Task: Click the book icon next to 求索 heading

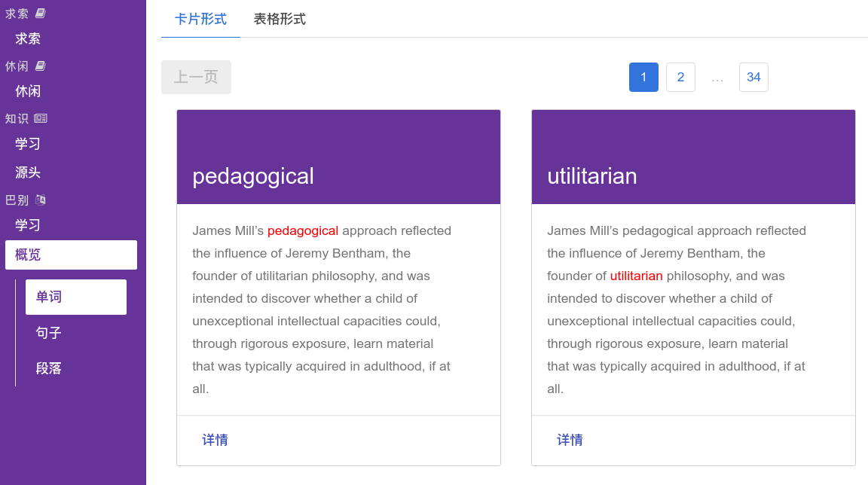Action: point(41,14)
